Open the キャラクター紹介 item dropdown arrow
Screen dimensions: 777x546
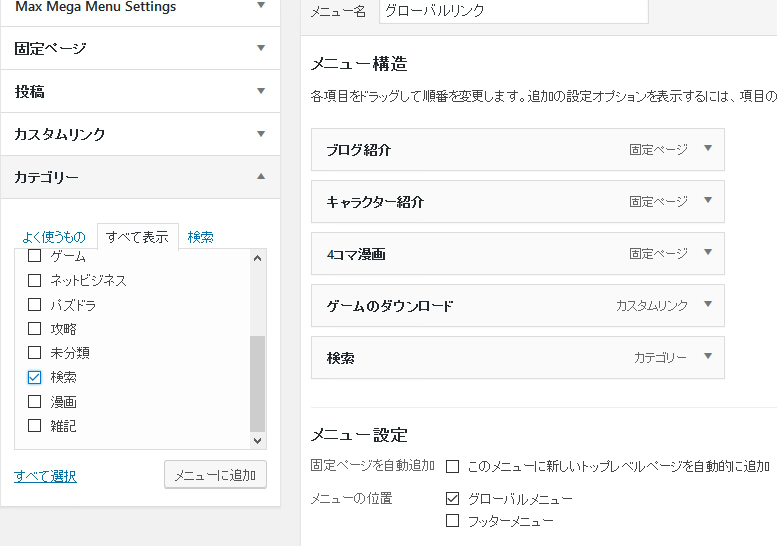pyautogui.click(x=708, y=200)
